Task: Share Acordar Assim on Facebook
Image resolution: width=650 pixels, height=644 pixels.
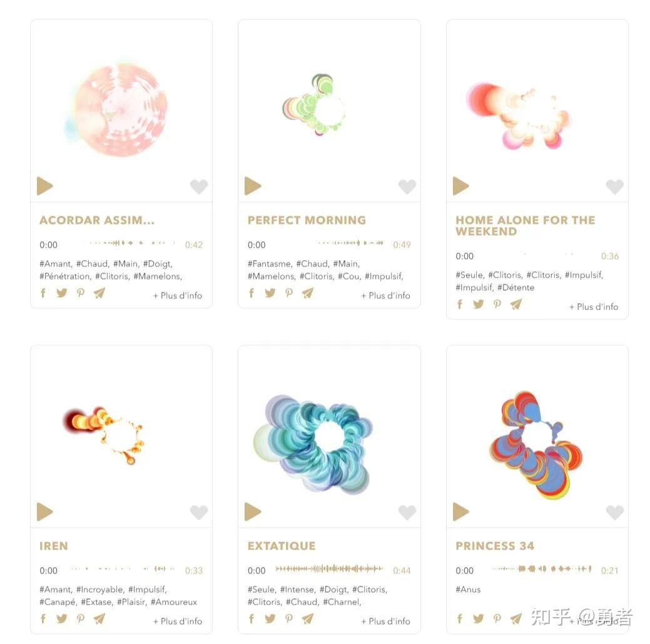Action: (x=43, y=293)
